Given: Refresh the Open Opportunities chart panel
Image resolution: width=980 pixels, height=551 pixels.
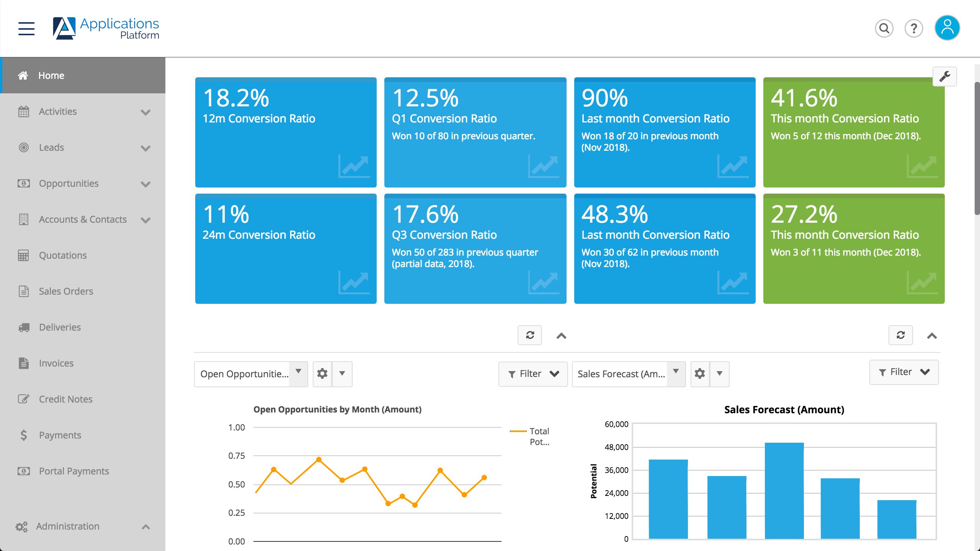Looking at the screenshot, I should pyautogui.click(x=530, y=335).
